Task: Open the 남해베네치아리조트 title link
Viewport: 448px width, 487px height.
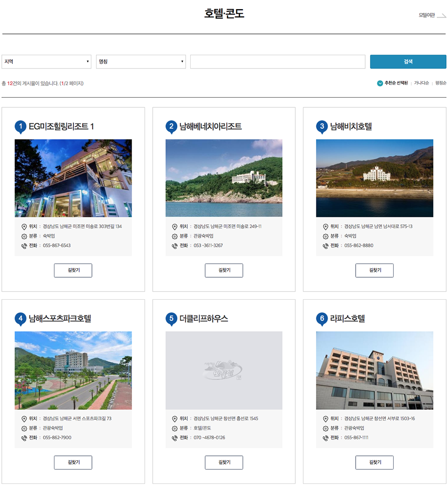Action: 210,127
